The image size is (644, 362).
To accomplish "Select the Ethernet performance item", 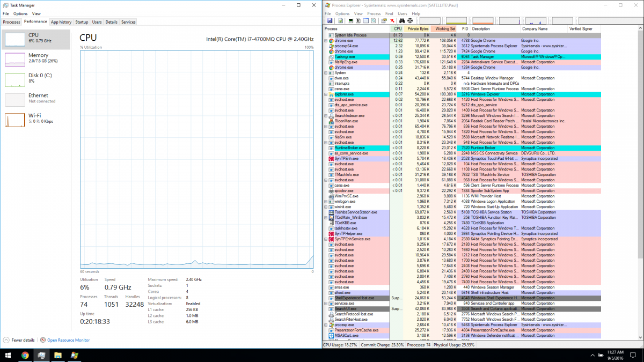I will 36,99.
